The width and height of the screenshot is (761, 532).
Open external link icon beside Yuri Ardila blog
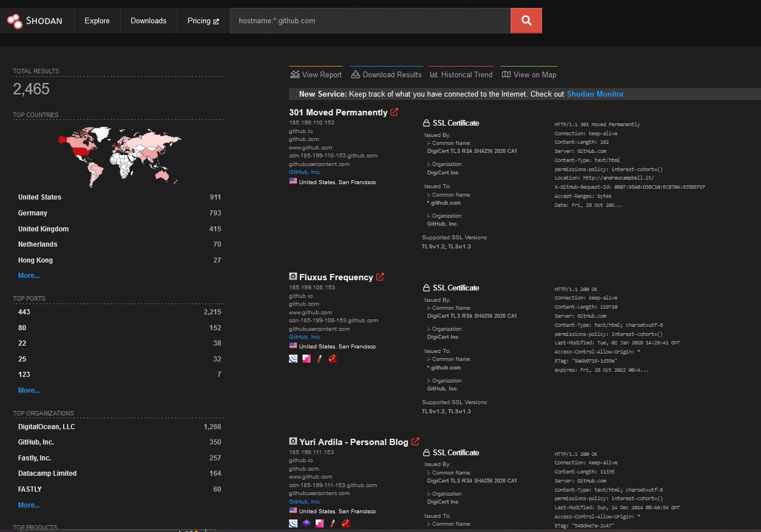pos(415,442)
